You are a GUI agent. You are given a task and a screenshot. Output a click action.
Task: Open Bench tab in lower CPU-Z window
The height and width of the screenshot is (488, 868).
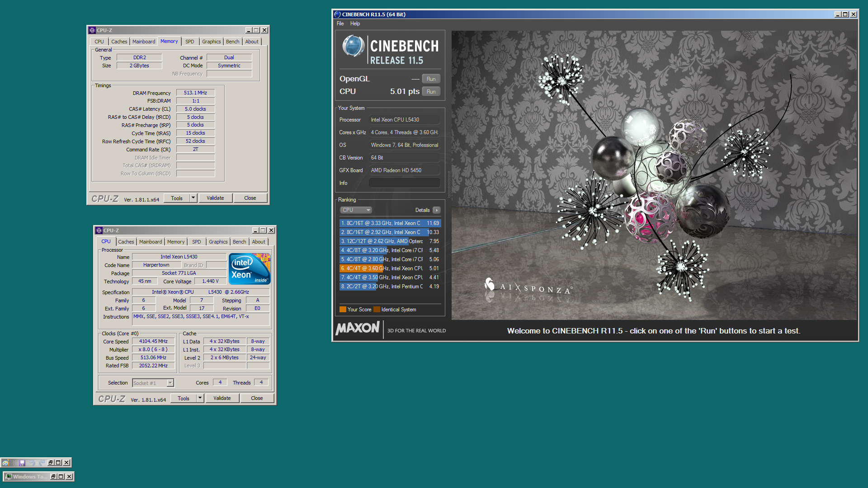pyautogui.click(x=239, y=242)
